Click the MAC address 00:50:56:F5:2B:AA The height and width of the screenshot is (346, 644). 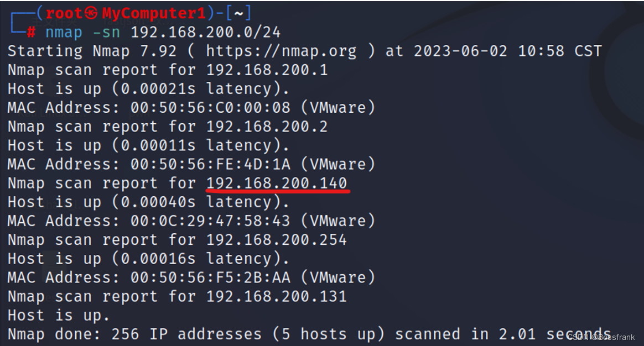(x=210, y=278)
